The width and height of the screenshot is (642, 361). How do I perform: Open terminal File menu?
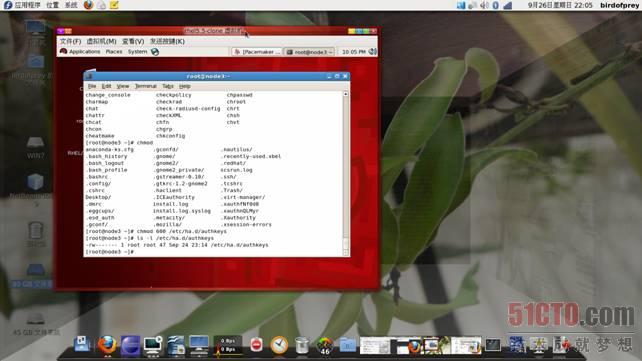(x=92, y=86)
